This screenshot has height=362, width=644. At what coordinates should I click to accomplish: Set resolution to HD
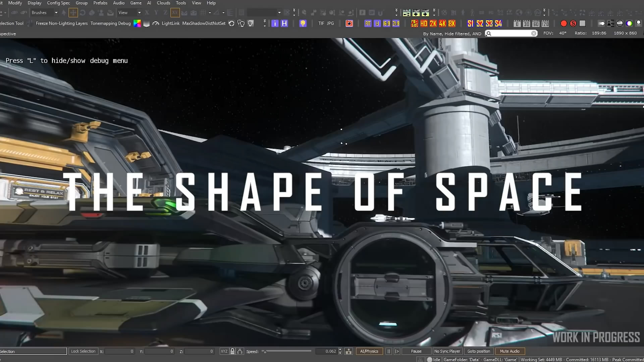point(424,23)
